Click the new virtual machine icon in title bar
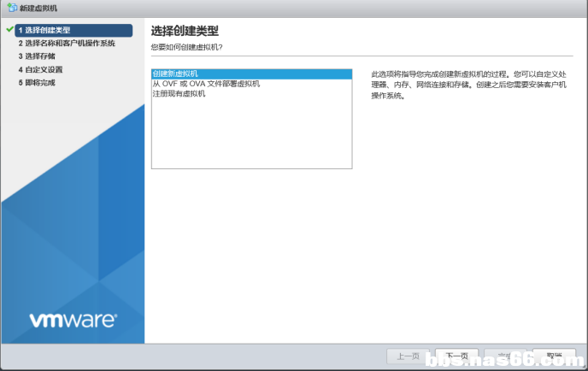Image resolution: width=588 pixels, height=371 pixels. coord(11,8)
